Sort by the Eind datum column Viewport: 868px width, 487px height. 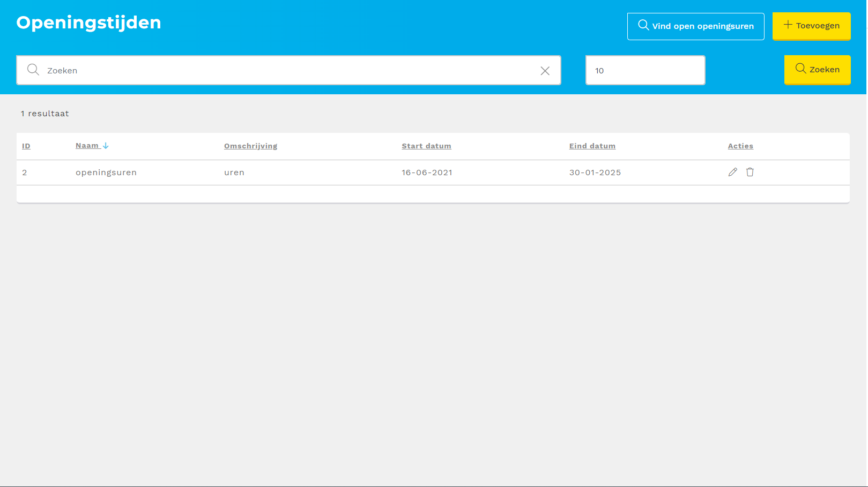click(592, 146)
